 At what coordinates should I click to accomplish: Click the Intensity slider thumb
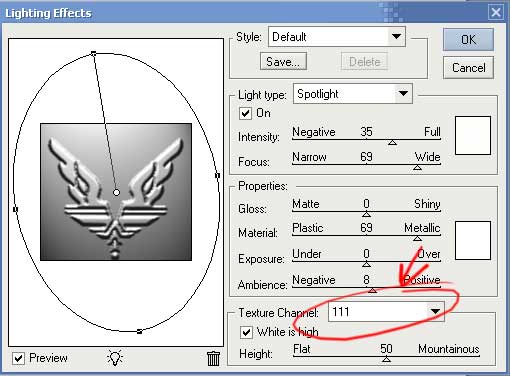(x=392, y=142)
